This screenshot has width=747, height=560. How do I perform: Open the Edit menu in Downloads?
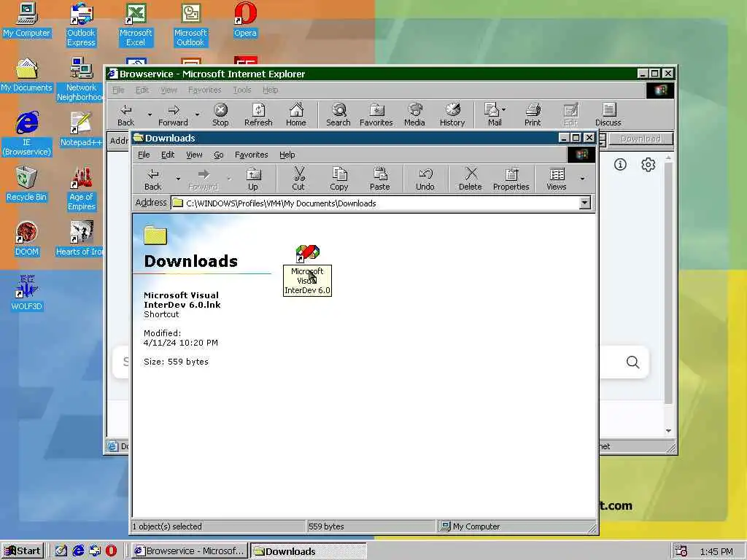pyautogui.click(x=168, y=155)
